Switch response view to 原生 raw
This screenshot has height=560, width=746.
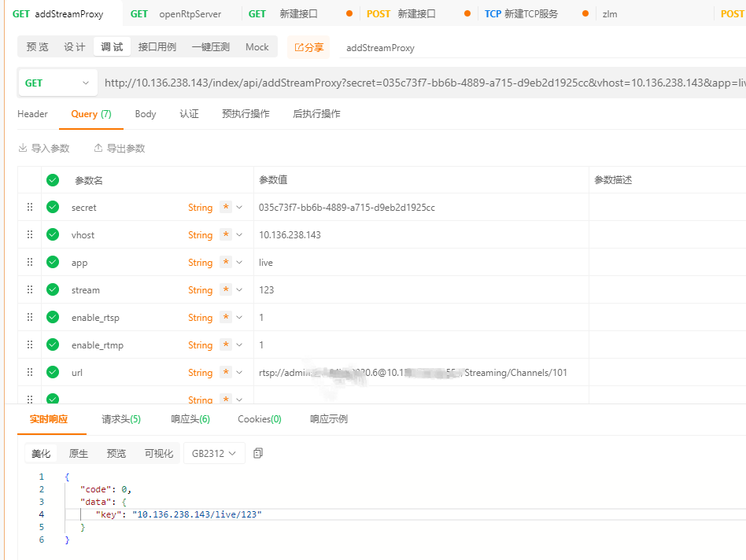click(79, 454)
